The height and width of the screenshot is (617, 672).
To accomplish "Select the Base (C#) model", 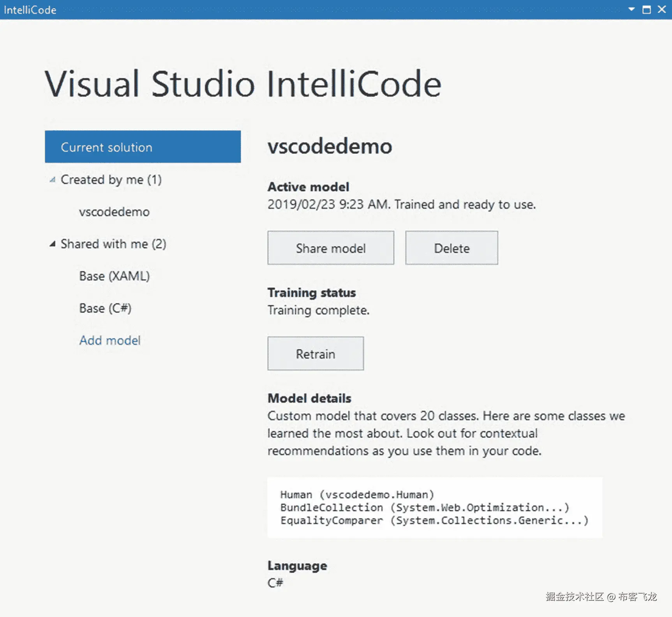I will (105, 308).
